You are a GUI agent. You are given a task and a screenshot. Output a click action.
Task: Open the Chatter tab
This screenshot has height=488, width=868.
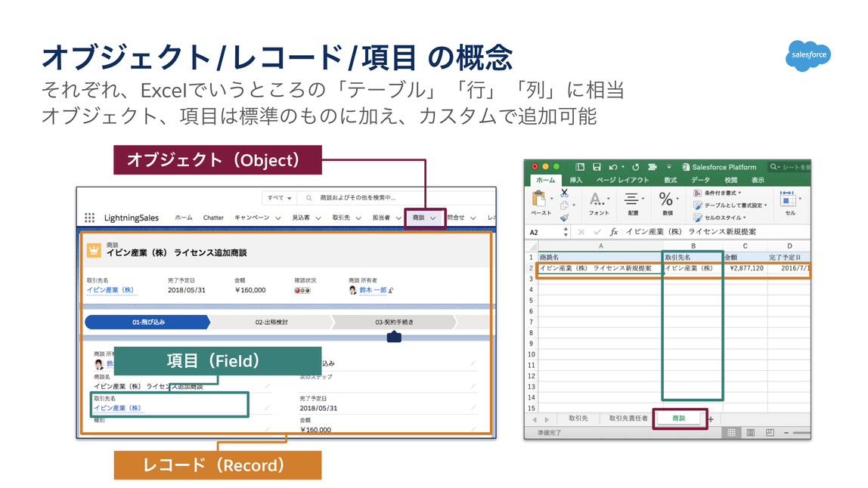213,218
